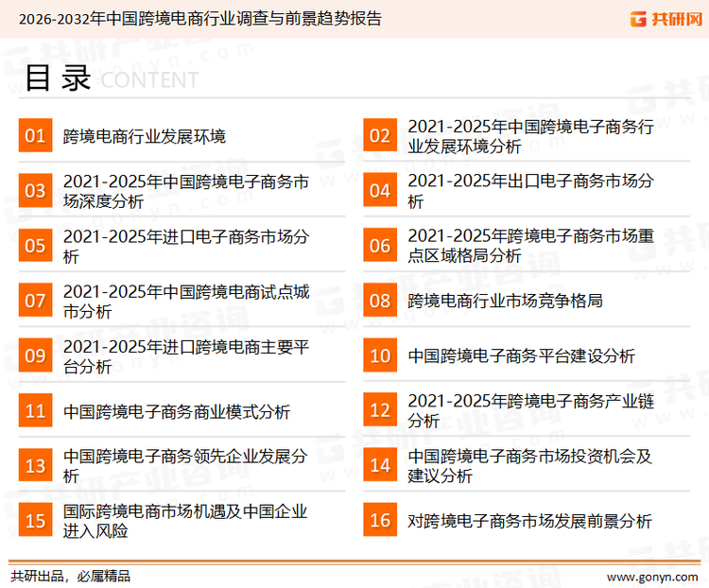Select chapter 2021-2025年出口电子商务市场分析
Image resolution: width=709 pixels, height=588 pixels.
[531, 191]
